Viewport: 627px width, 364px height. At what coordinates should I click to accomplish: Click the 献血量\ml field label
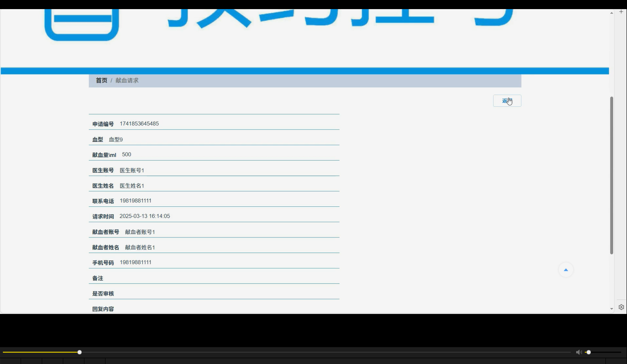[x=104, y=155]
